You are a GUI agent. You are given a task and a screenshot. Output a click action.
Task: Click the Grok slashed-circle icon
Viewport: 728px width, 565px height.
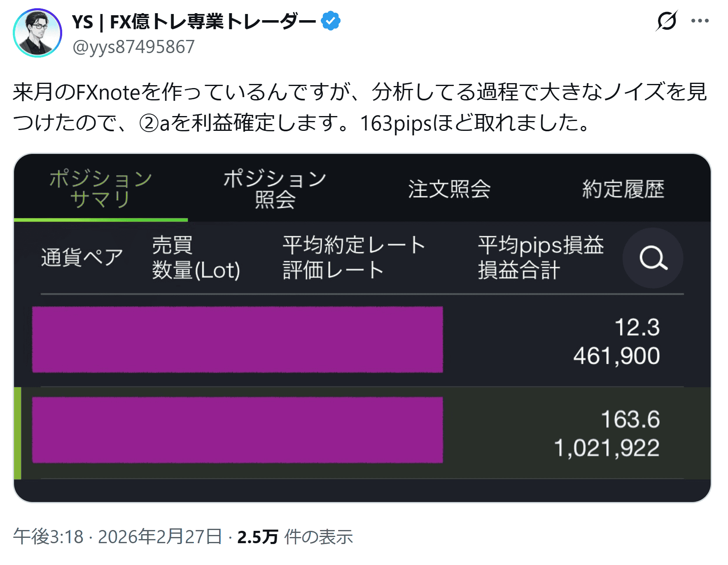point(666,21)
